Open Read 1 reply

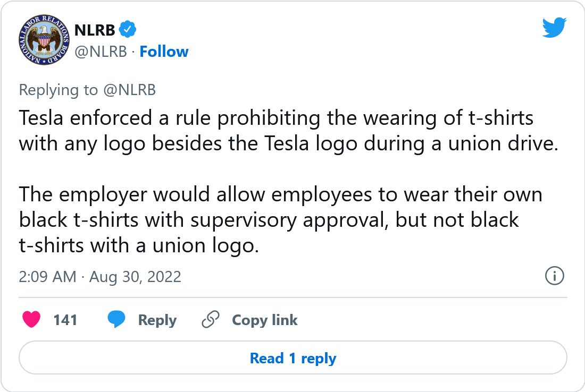(x=293, y=357)
